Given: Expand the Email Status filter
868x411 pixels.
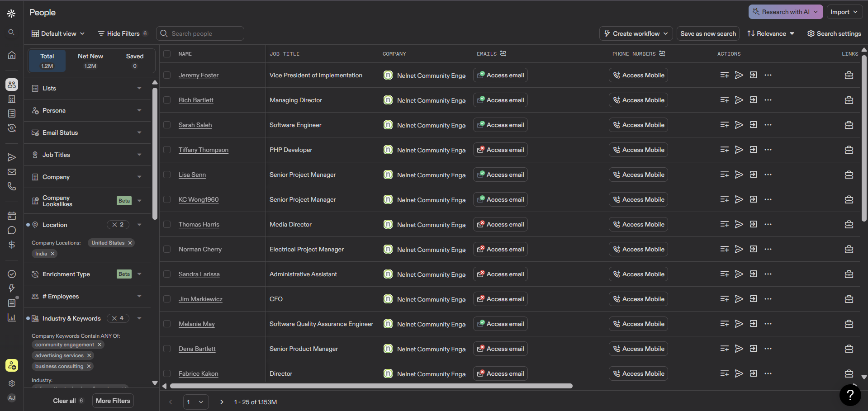Looking at the screenshot, I should tap(87, 132).
